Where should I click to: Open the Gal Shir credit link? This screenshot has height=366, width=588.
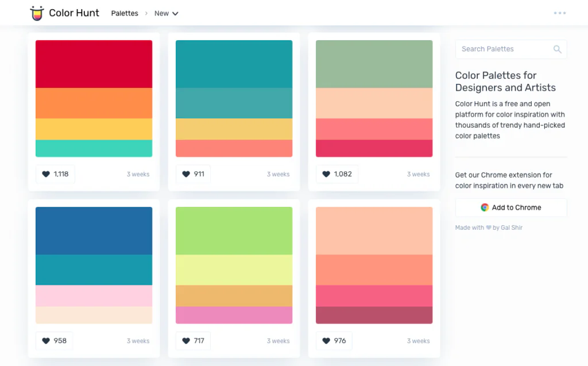[x=512, y=228]
